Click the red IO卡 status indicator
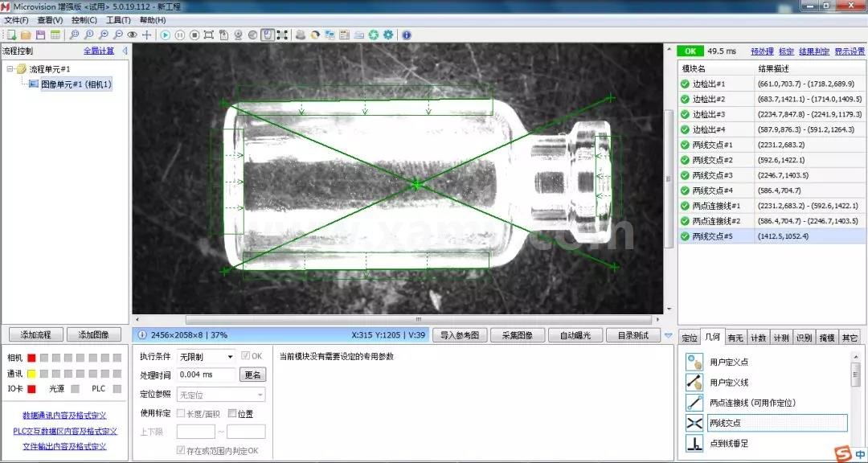This screenshot has height=463, width=868. 31,389
